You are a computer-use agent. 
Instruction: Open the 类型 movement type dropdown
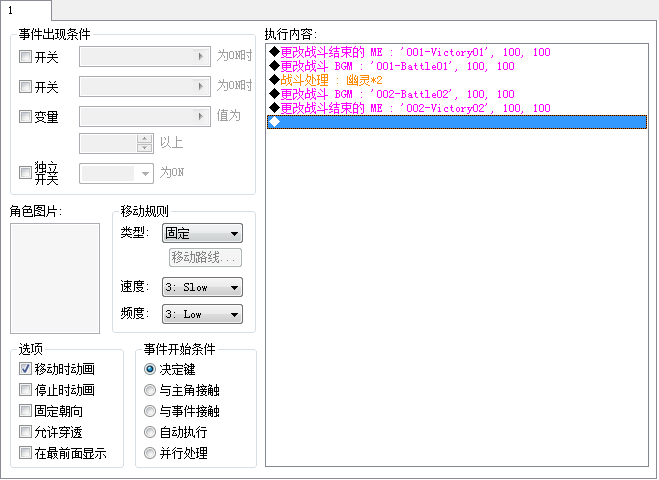(x=202, y=233)
